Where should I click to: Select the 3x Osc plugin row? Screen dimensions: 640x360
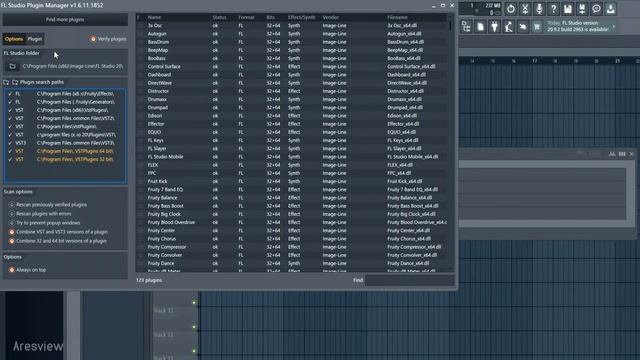292,25
